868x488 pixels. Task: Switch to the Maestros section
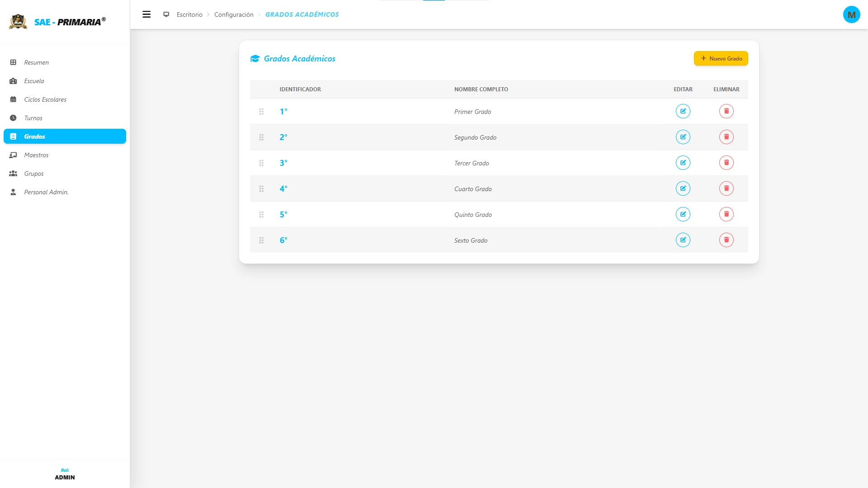pyautogui.click(x=36, y=155)
